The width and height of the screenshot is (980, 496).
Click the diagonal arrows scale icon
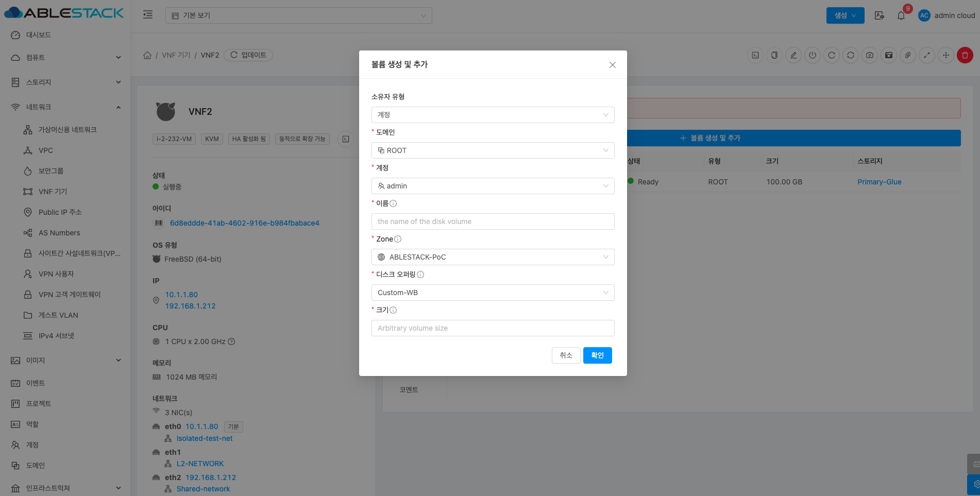click(x=927, y=55)
